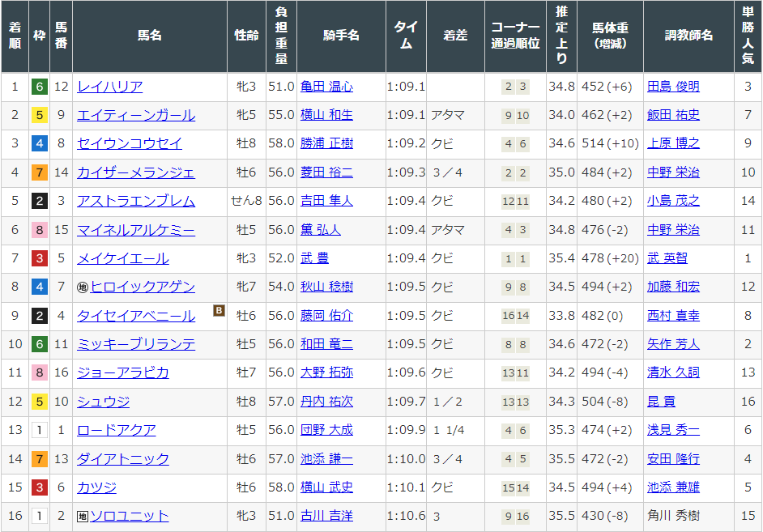Open jockey link 丹内 祐次
The image size is (763, 532).
click(x=326, y=402)
